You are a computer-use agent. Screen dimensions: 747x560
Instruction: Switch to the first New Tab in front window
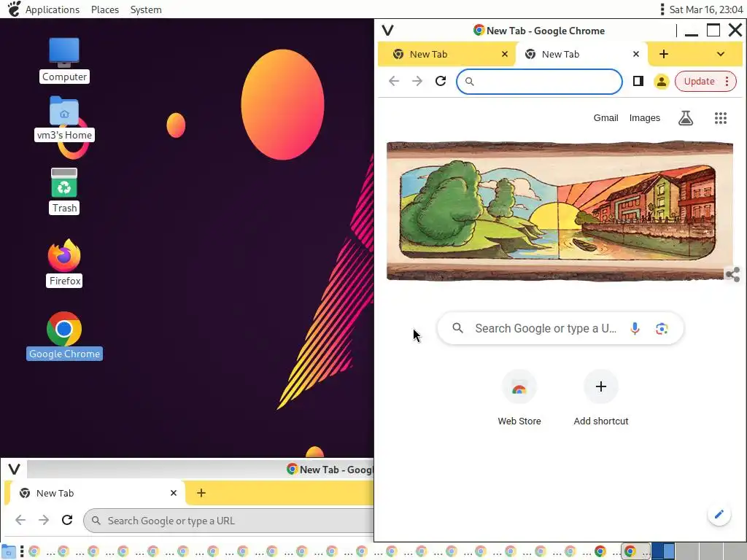tap(446, 54)
